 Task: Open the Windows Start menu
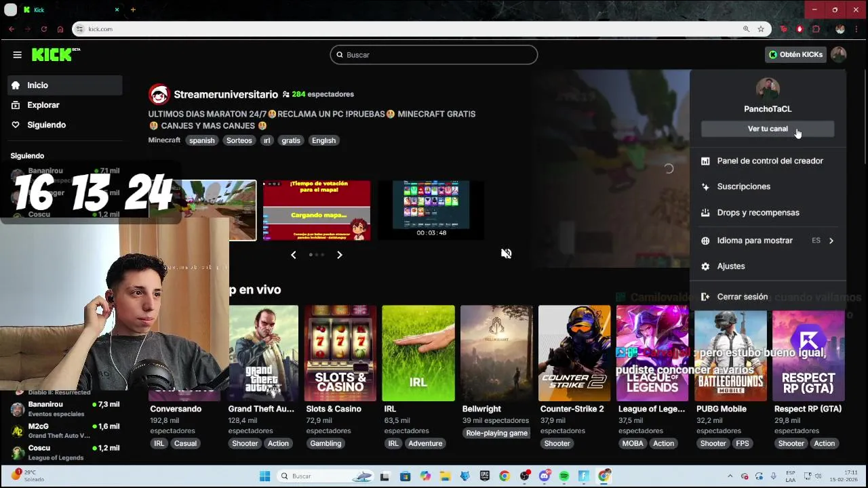pyautogui.click(x=264, y=476)
